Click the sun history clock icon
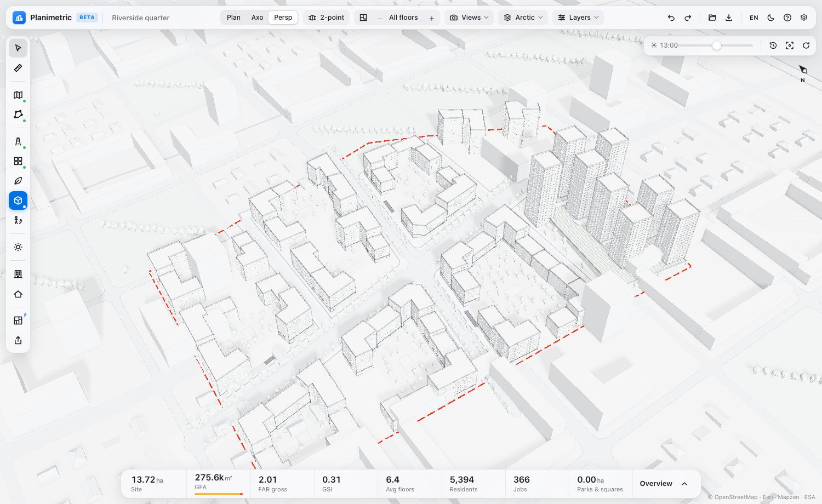Image resolution: width=822 pixels, height=504 pixels. 773,45
